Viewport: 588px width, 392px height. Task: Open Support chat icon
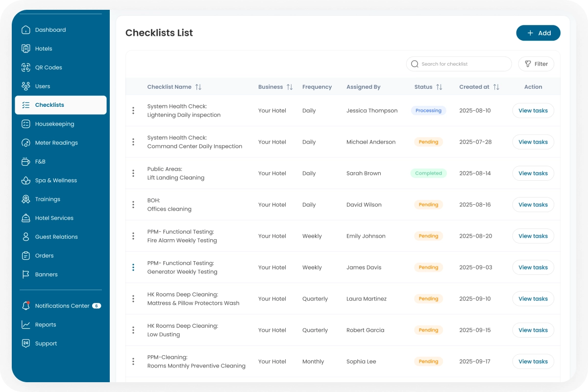coord(26,343)
